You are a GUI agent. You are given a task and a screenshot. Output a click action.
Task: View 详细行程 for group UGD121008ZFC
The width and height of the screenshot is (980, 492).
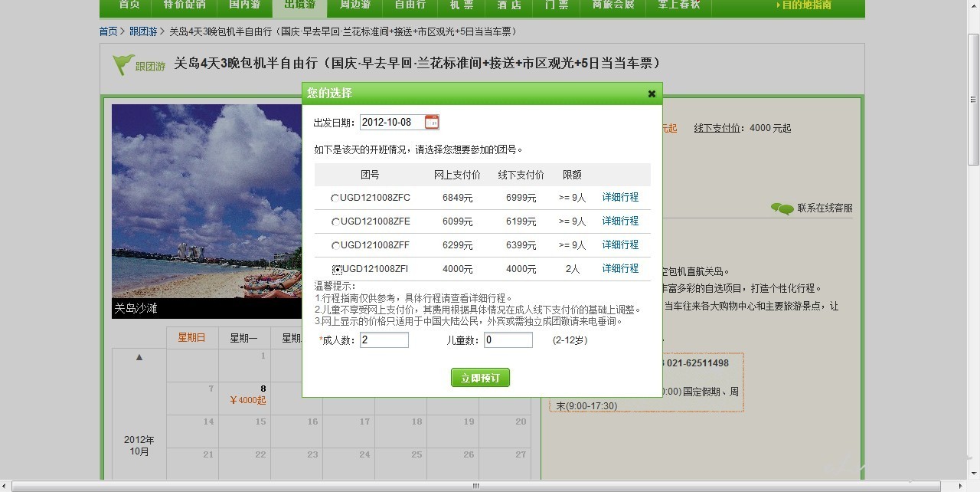tap(620, 198)
